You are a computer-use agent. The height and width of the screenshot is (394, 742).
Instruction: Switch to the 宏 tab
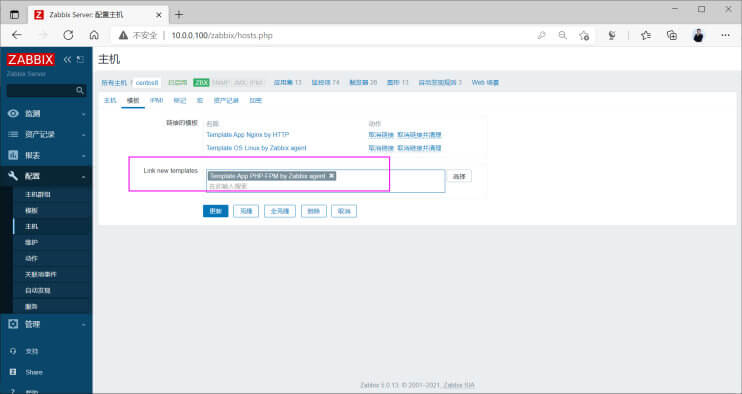[200, 100]
